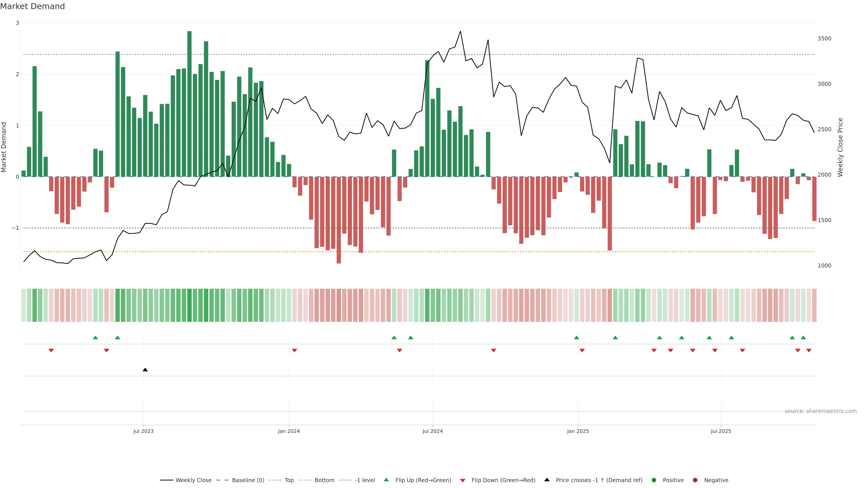Click the first green flip-up triangle marker

95,338
